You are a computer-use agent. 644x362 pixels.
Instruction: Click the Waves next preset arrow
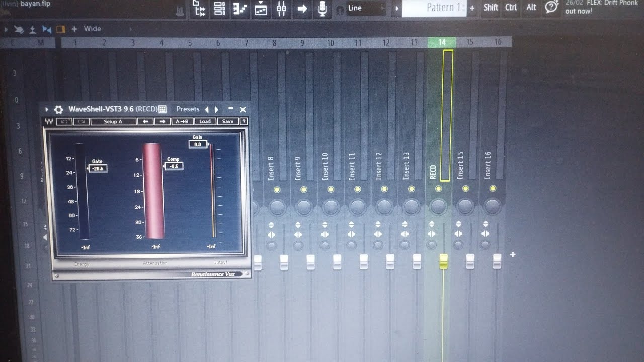[162, 122]
